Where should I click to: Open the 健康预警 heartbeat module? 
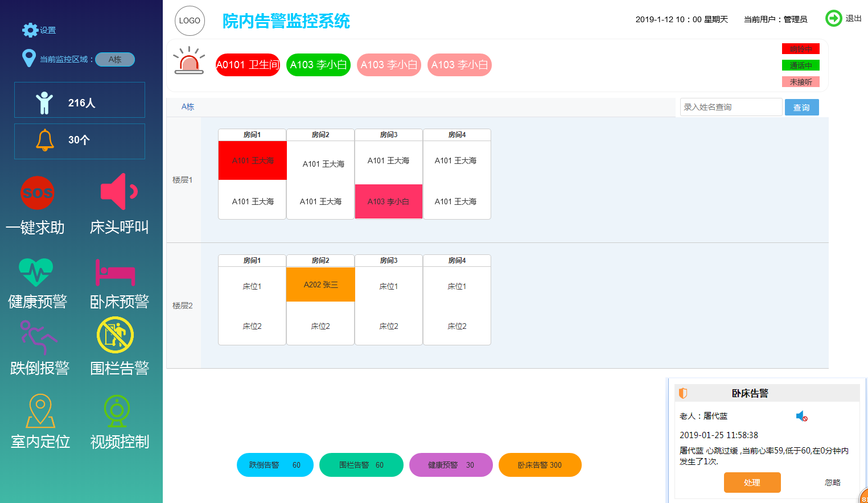(x=36, y=272)
